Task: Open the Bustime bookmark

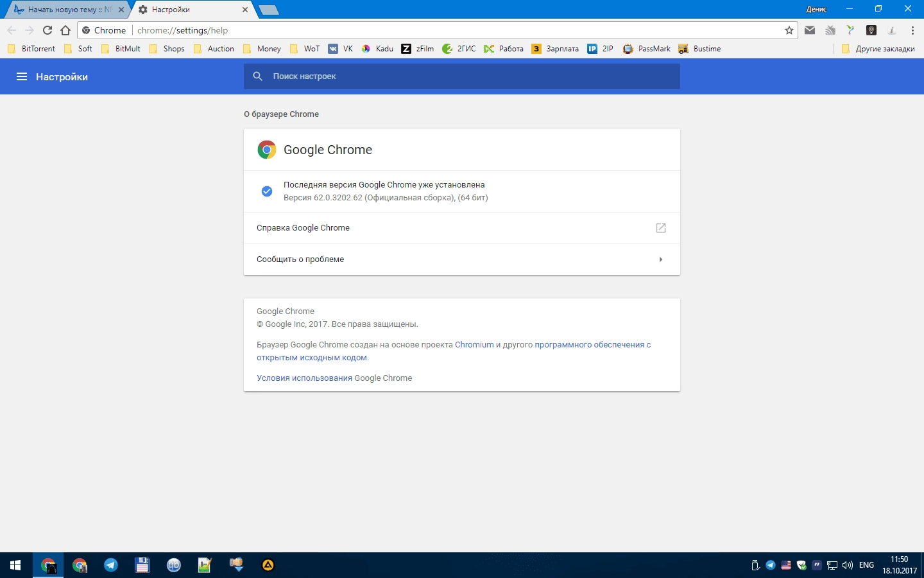Action: (x=700, y=49)
